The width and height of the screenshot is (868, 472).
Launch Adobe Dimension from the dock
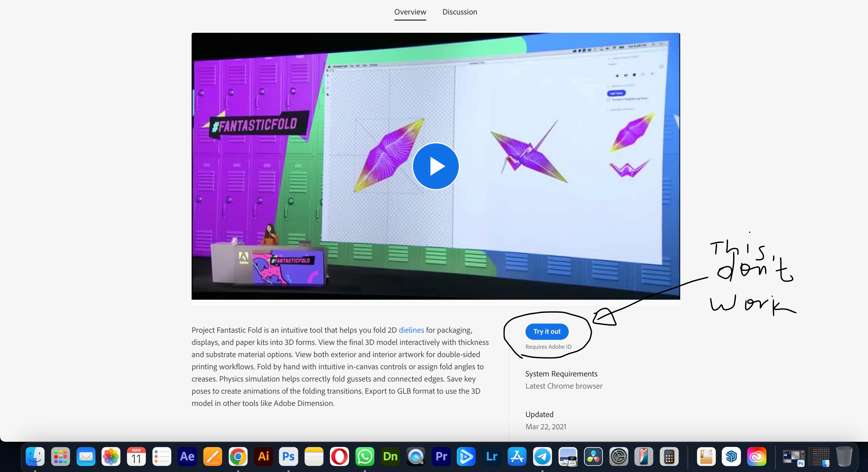tap(390, 456)
